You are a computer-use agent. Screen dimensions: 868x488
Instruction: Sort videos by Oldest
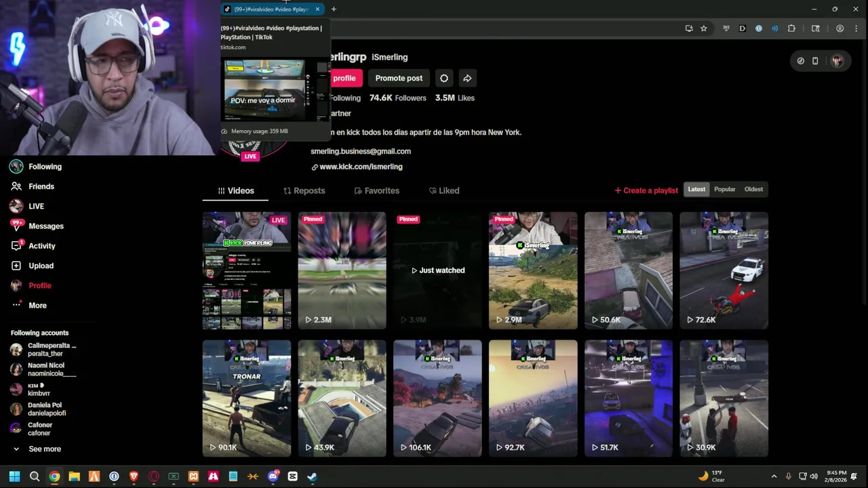click(x=753, y=189)
